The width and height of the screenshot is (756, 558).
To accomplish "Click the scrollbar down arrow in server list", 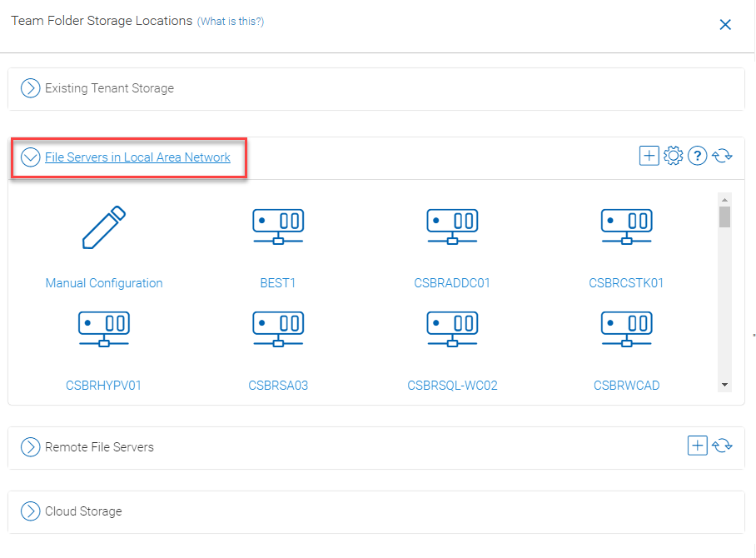I will point(724,385).
